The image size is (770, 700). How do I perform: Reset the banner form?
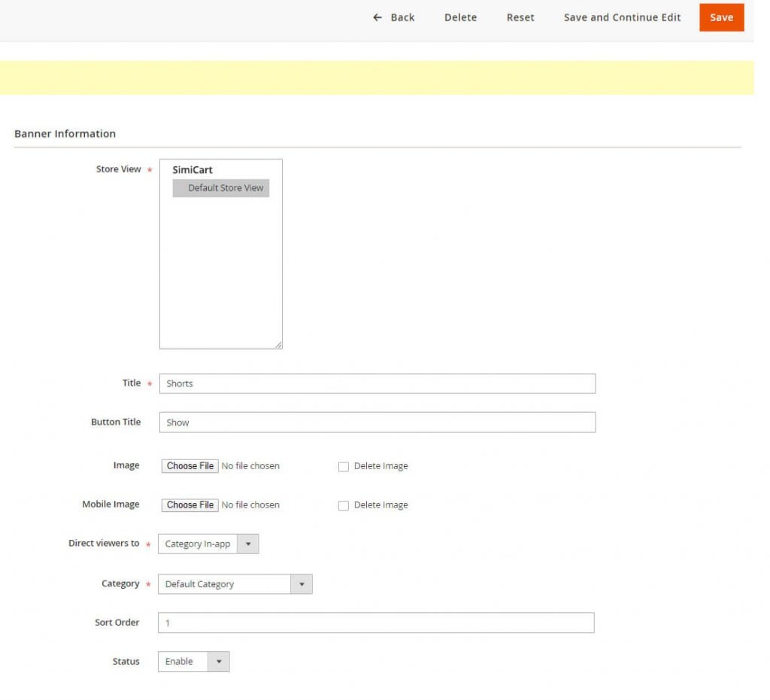click(x=520, y=18)
